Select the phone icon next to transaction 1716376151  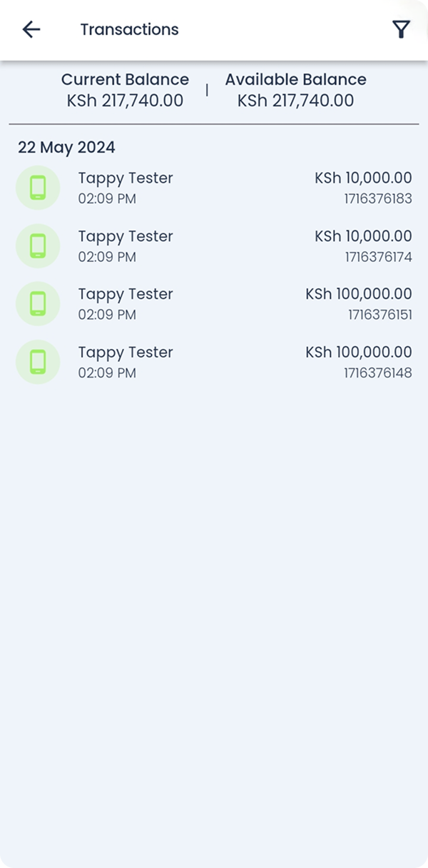38,303
